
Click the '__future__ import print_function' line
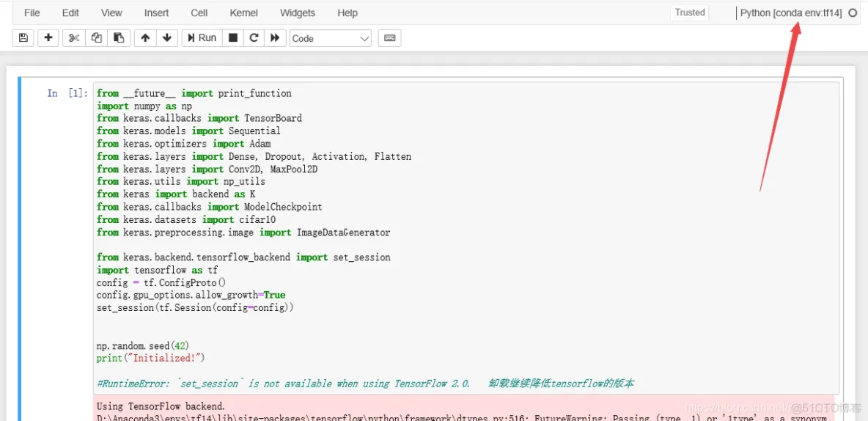(x=194, y=93)
